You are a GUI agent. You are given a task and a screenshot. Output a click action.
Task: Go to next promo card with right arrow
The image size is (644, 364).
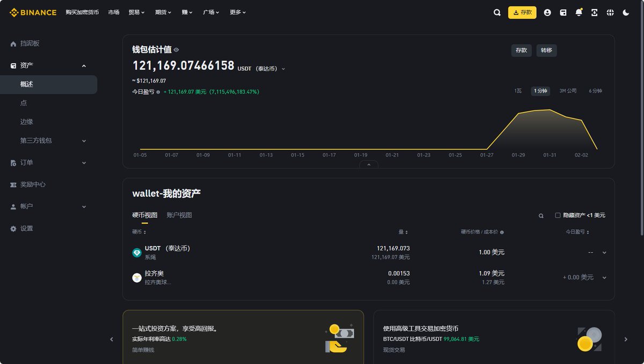pos(626,339)
